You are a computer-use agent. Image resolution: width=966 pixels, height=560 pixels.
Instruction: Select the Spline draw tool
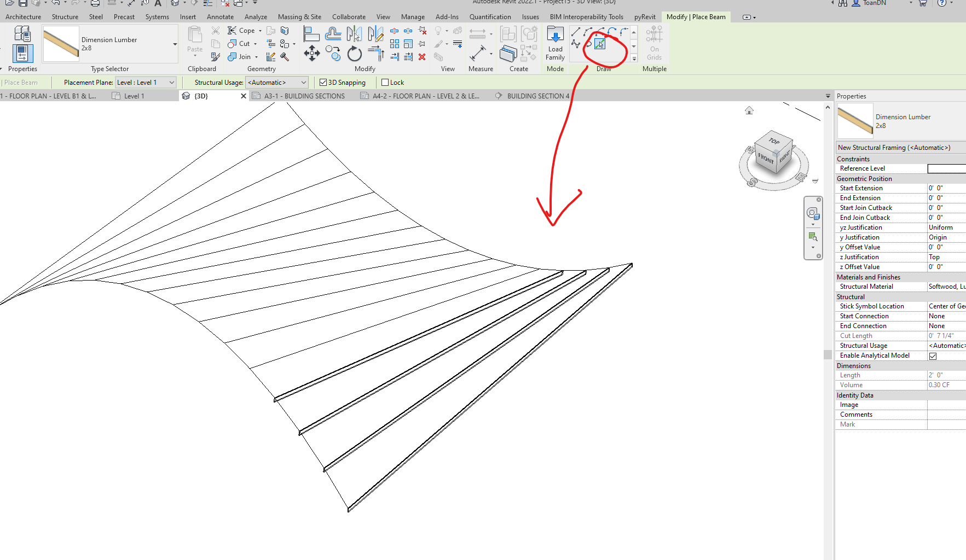[575, 44]
